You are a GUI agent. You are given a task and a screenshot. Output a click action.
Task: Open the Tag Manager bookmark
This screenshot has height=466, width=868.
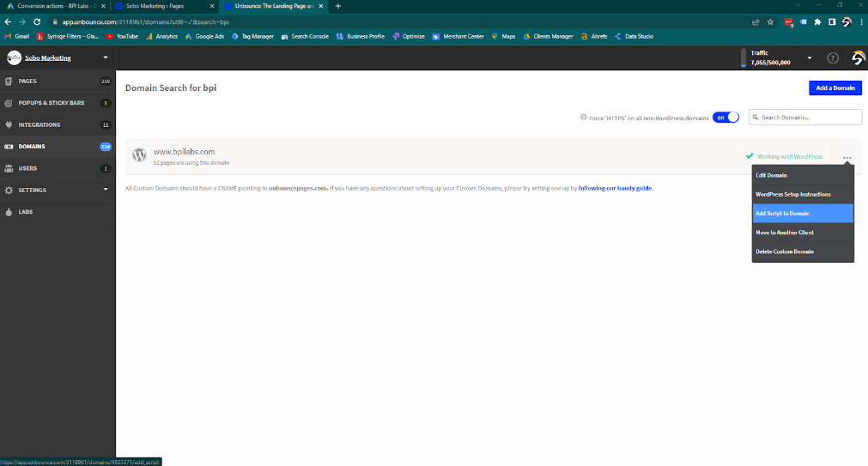pyautogui.click(x=252, y=37)
